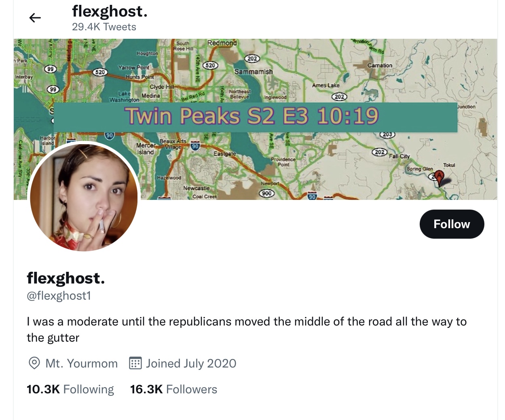Click the Fall City label on the map
The height and width of the screenshot is (420, 505).
399,156
